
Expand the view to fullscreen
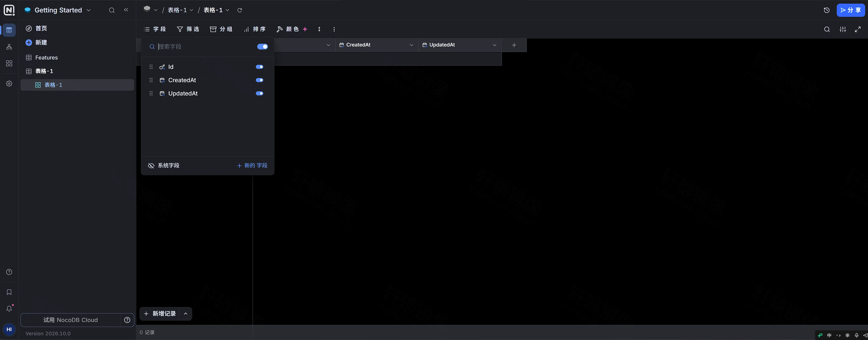tap(858, 29)
